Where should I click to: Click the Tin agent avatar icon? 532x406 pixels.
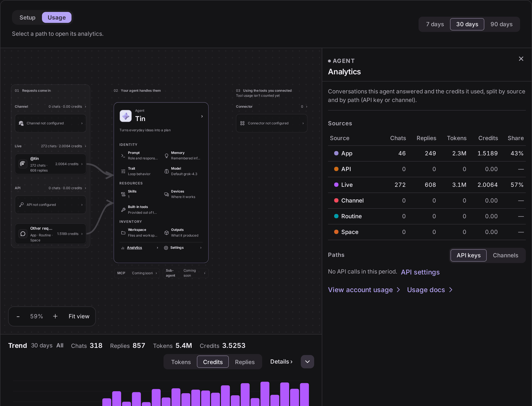click(x=125, y=116)
